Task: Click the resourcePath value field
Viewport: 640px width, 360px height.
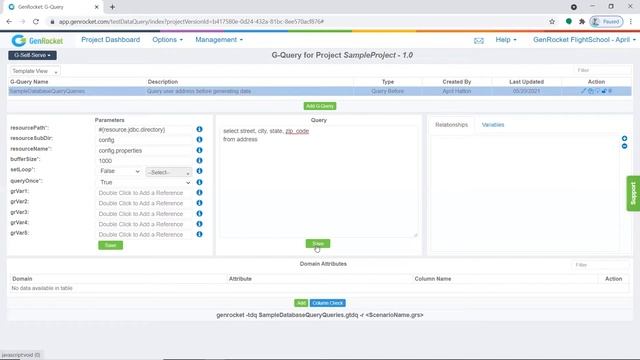Action: click(x=144, y=130)
